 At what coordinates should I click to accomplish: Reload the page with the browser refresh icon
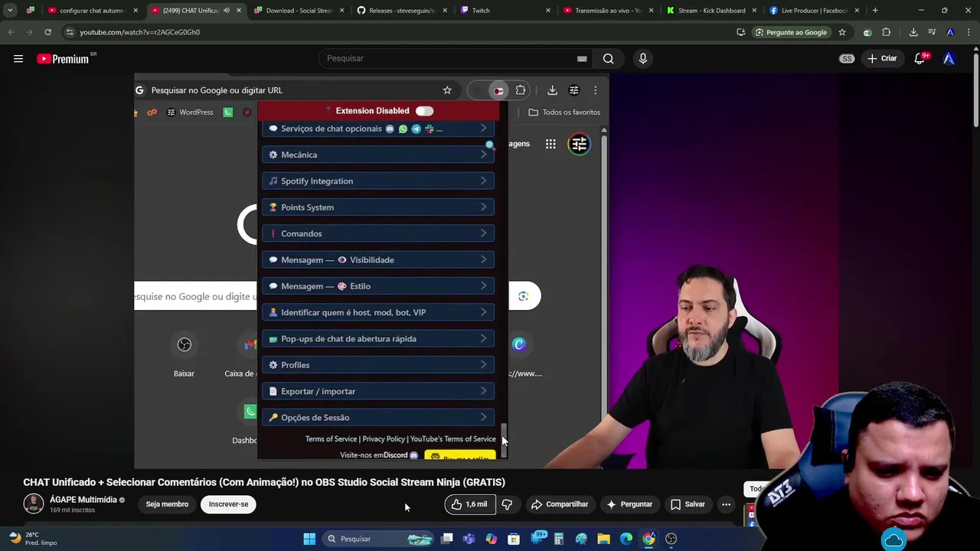click(47, 32)
